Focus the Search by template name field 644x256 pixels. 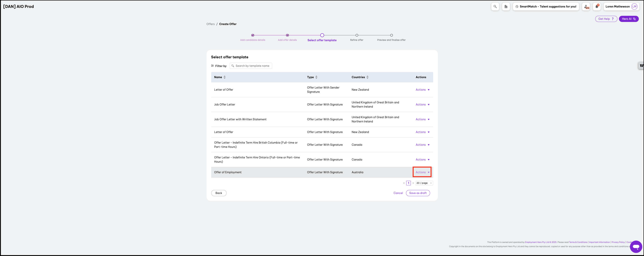(252, 66)
